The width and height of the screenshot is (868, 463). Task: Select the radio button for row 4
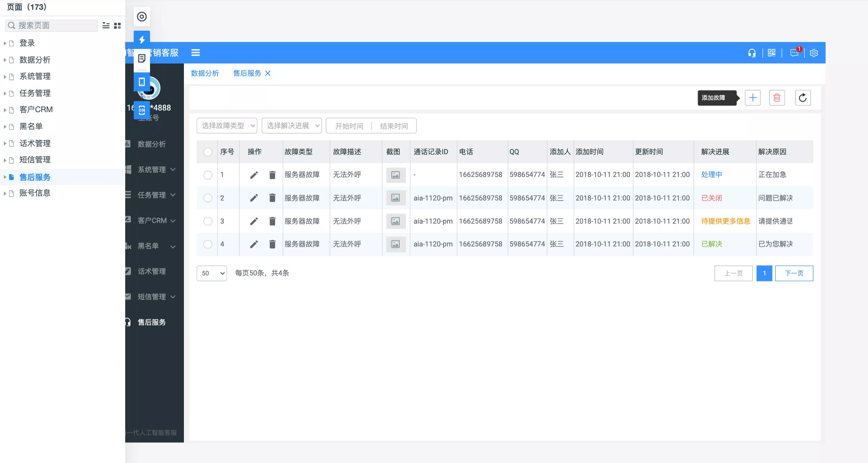pos(208,244)
